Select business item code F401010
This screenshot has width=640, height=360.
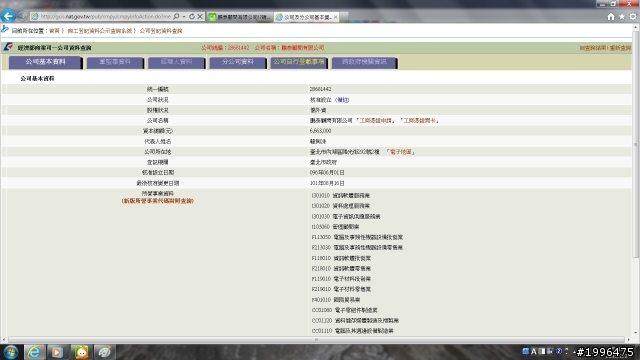click(321, 300)
